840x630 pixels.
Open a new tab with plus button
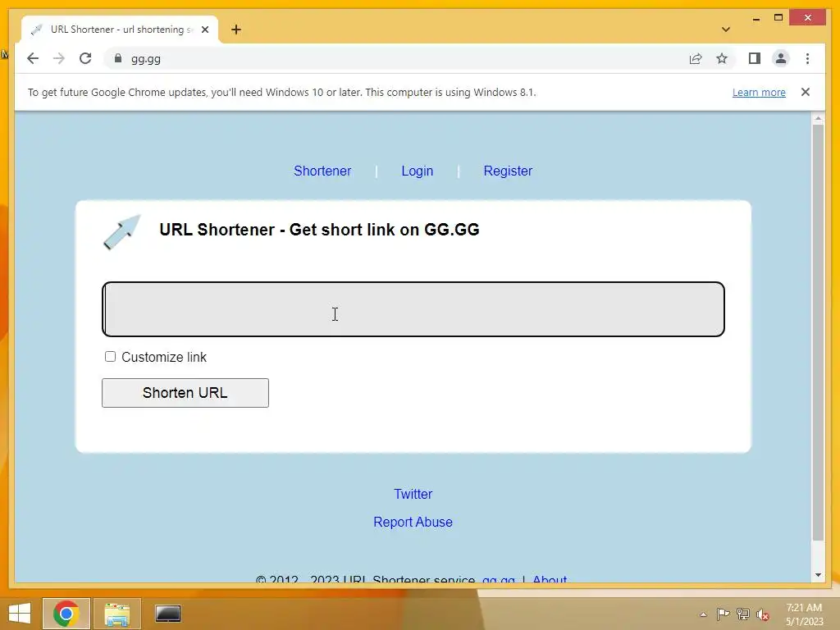click(x=236, y=30)
